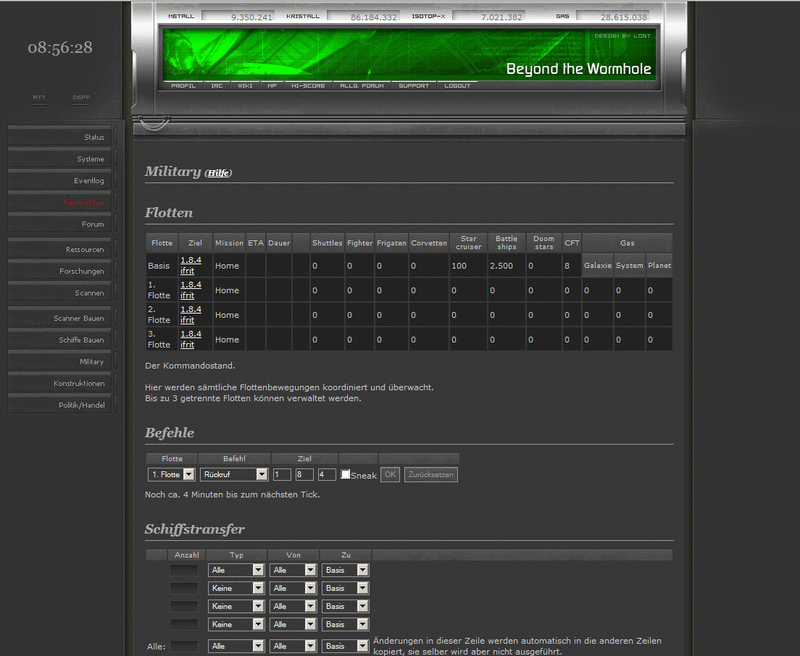Open the Hi-Score tab in top bar
Viewport: 800px width, 656px height.
coord(309,86)
